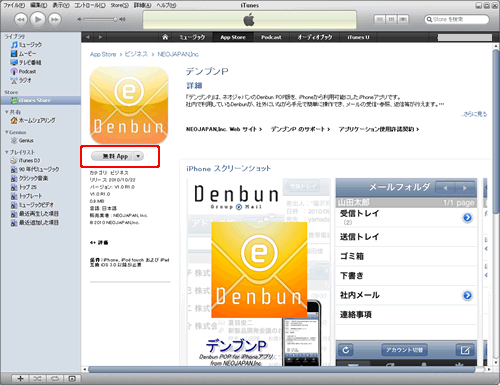Open the iTunes U tab
500x385 pixels.
[x=358, y=37]
